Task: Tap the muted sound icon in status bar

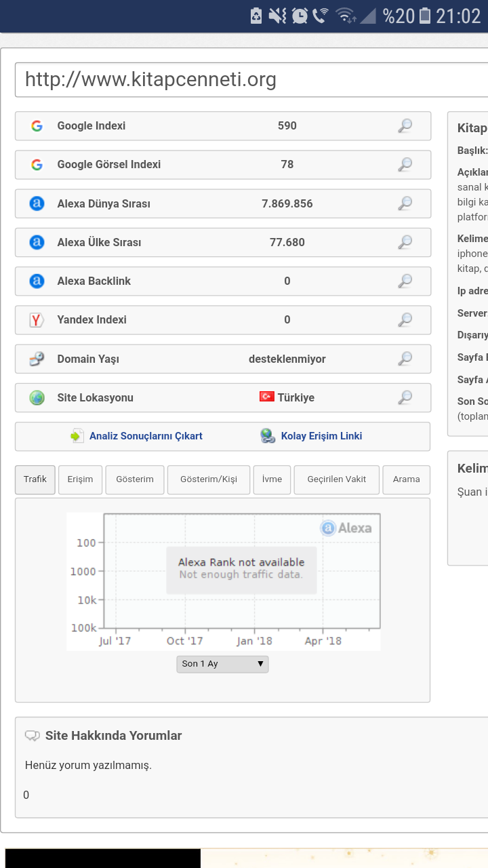Action: point(277,16)
